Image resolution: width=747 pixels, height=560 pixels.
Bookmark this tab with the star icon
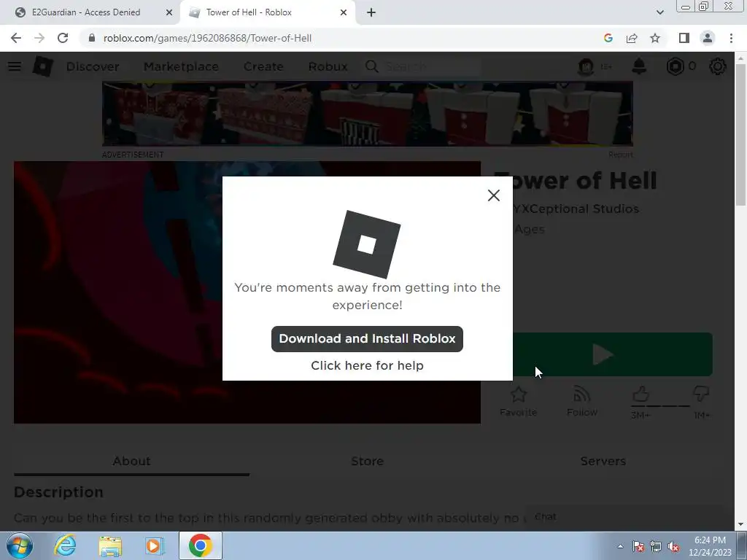pos(655,38)
